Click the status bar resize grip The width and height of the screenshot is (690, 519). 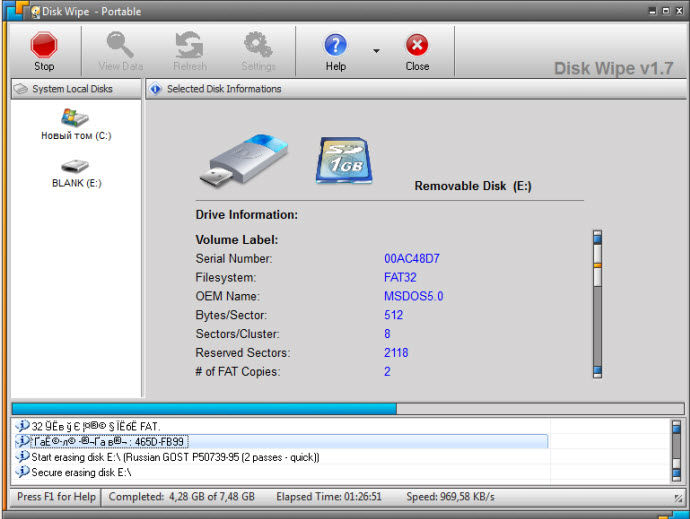[678, 498]
